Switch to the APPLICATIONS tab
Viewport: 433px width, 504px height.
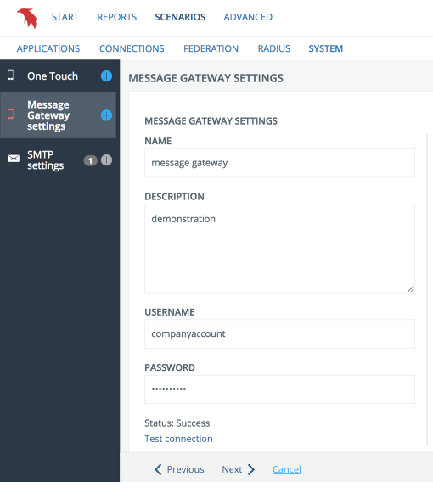coord(48,48)
